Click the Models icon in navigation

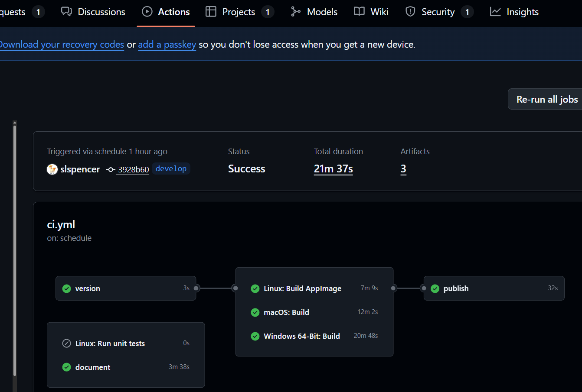tap(296, 12)
